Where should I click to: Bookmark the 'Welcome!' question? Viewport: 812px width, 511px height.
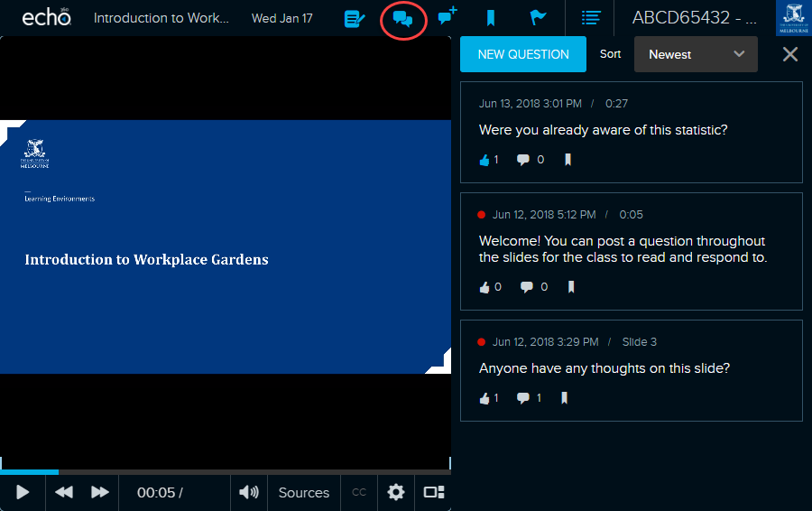[571, 287]
